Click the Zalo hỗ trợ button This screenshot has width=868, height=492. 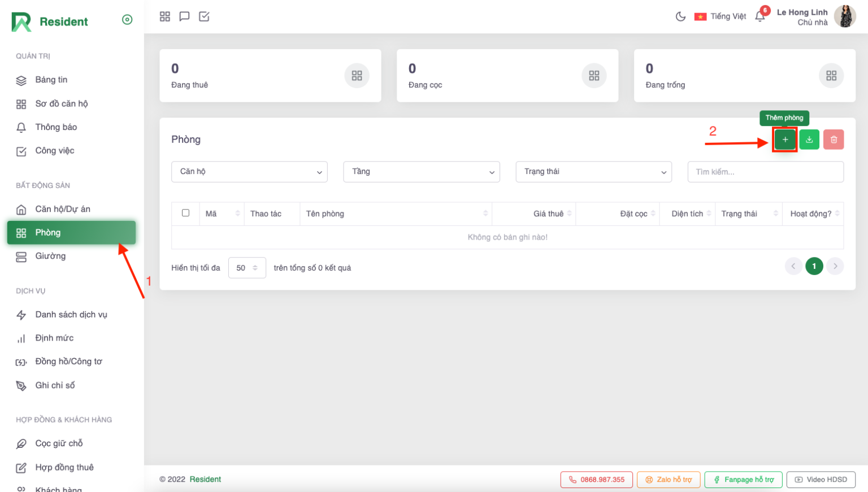click(669, 480)
